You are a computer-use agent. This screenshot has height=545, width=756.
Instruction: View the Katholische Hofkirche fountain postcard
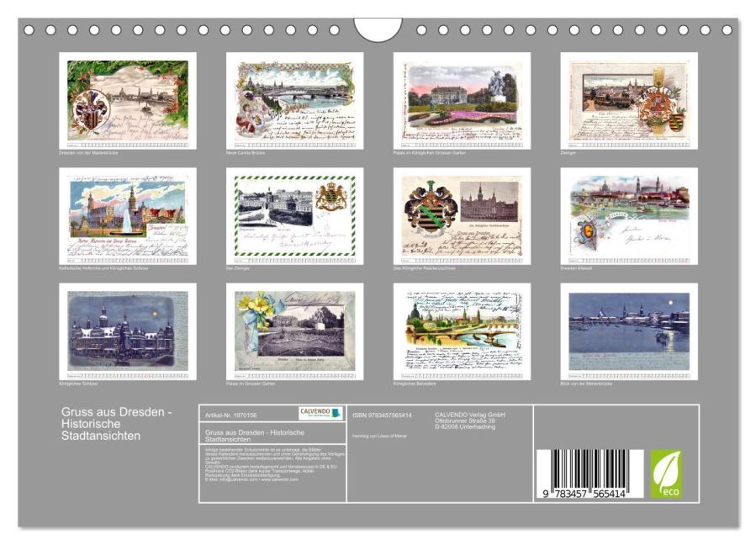128,216
